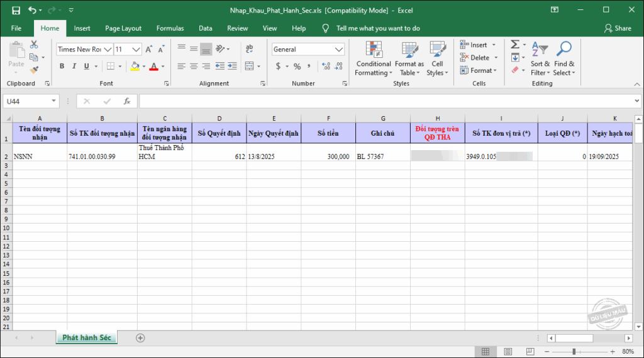This screenshot has height=358, width=644.
Task: Expand the font name dropdown
Action: pos(108,50)
